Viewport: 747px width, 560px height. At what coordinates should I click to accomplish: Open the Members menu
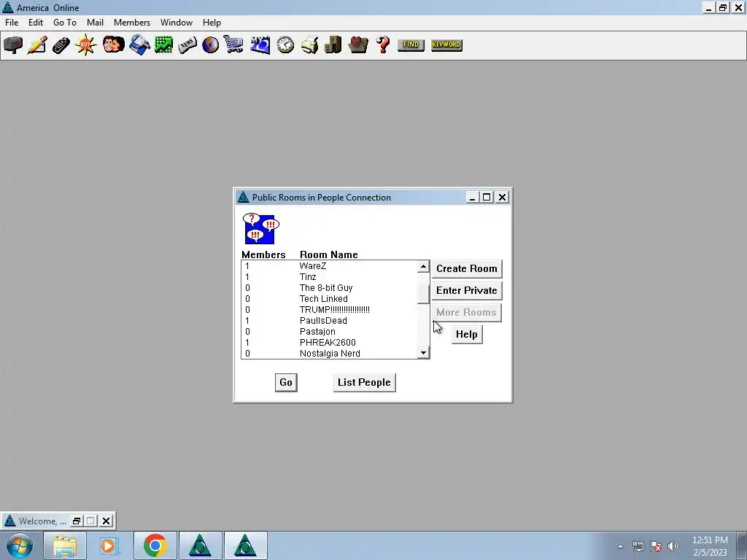tap(132, 23)
